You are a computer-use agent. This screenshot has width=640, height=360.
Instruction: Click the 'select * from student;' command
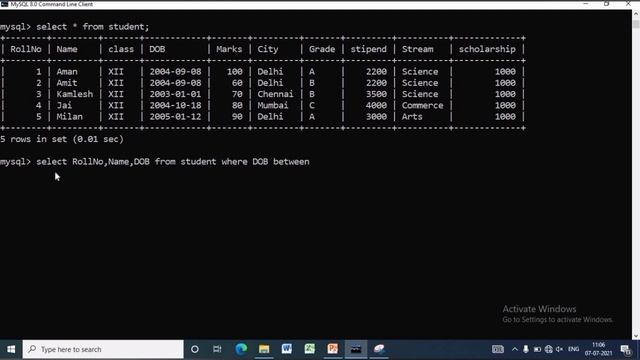click(93, 27)
